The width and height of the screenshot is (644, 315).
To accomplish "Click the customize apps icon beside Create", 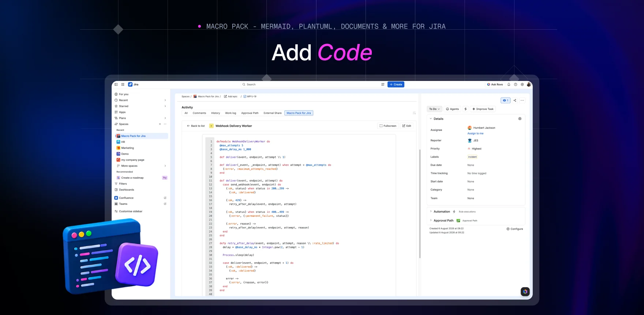I will click(x=383, y=85).
